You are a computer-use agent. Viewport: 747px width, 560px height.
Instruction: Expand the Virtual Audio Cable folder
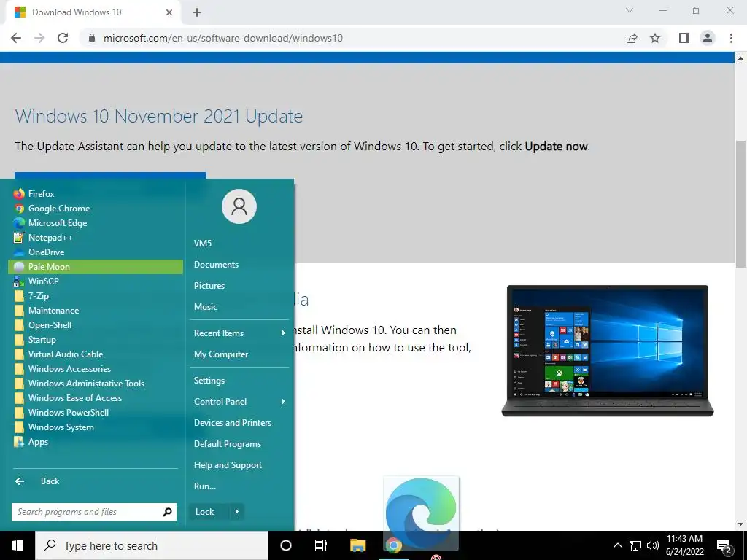point(96,354)
